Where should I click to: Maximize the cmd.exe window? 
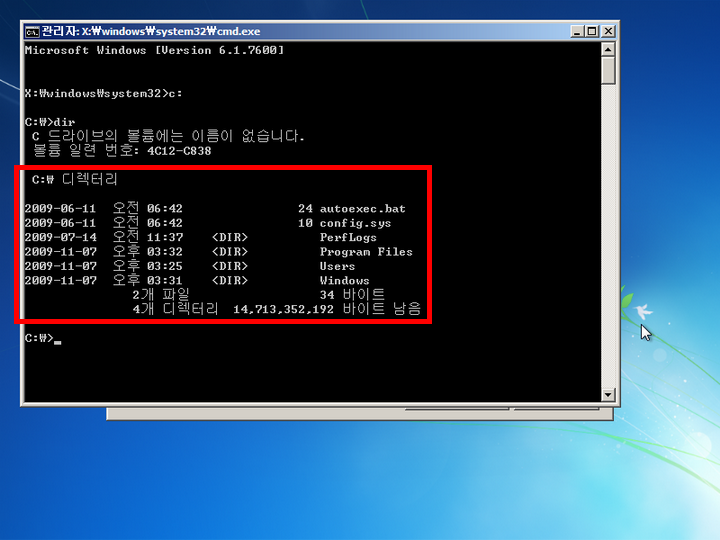592,31
